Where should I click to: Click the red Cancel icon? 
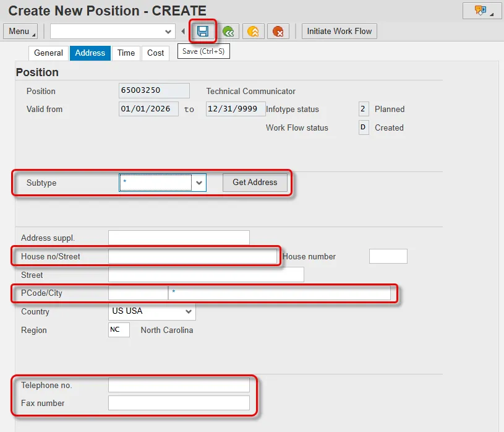point(278,32)
